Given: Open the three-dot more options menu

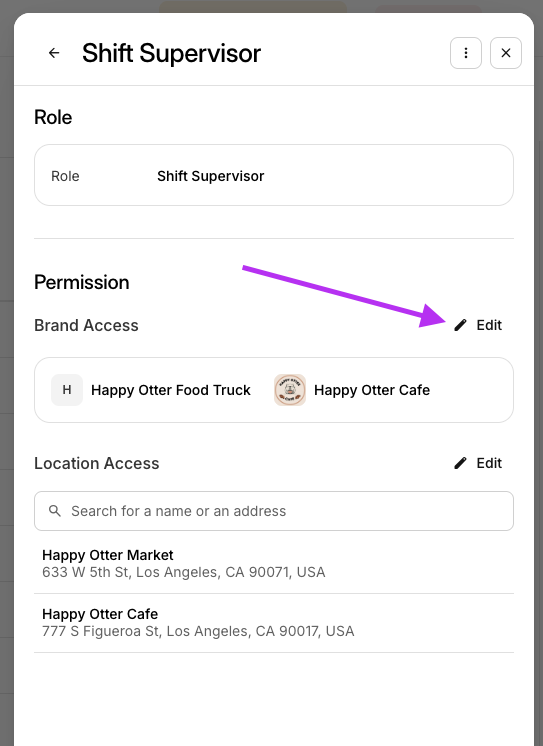Looking at the screenshot, I should [466, 53].
